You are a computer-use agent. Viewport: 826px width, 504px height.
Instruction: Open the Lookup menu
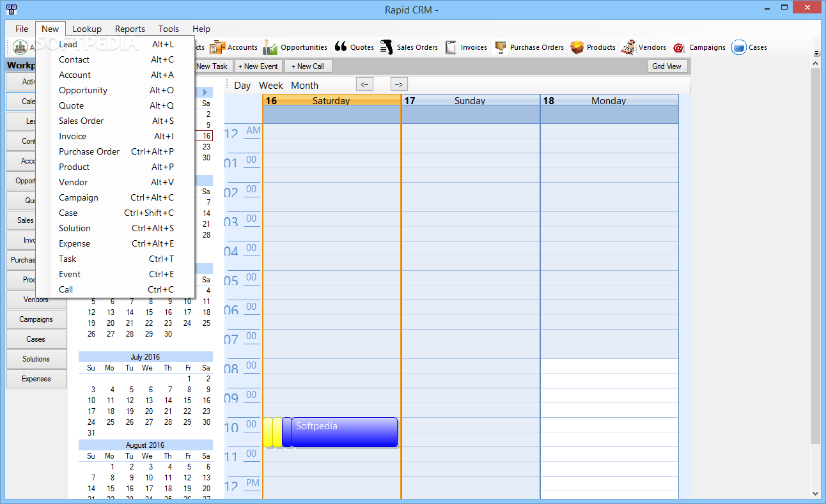[87, 29]
